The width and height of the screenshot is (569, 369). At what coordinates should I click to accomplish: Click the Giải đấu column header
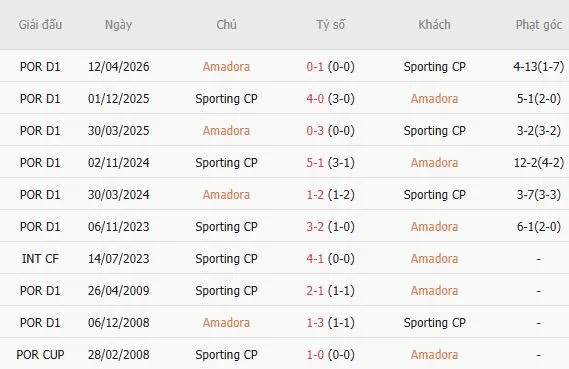coord(40,25)
